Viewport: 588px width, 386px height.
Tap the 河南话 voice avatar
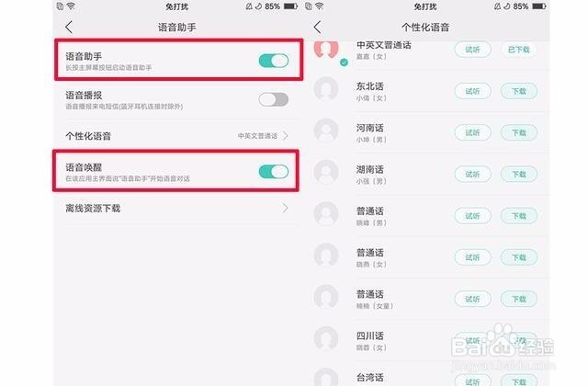point(326,131)
